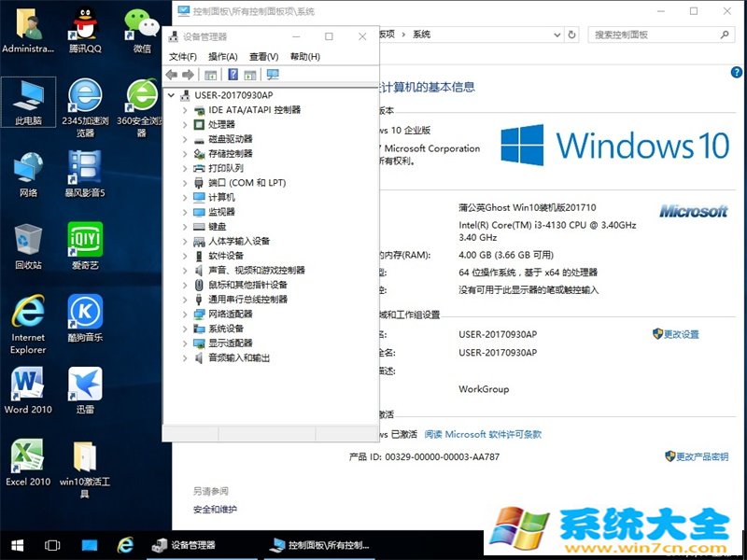Open 阅读 Microsoft 软件许可条款 link
The image size is (747, 560).
483,434
